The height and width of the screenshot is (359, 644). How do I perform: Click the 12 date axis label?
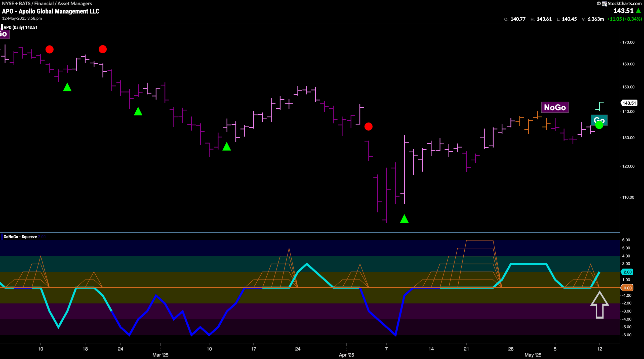click(x=600, y=349)
